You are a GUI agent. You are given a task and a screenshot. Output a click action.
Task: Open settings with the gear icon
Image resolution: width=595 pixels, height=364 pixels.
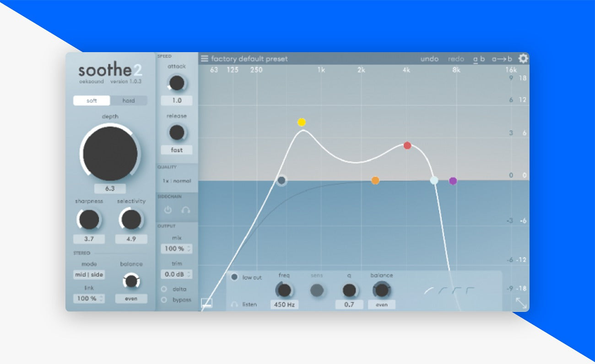(x=523, y=59)
